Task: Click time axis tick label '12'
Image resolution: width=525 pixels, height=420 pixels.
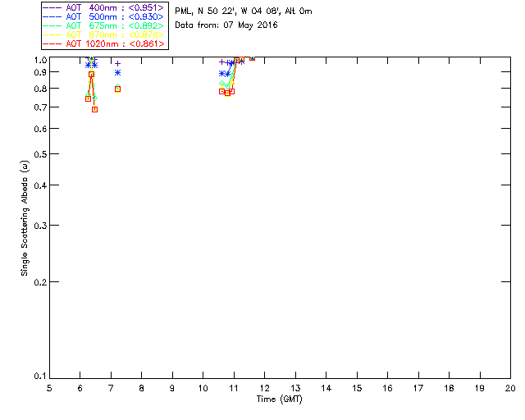Action: [264, 388]
